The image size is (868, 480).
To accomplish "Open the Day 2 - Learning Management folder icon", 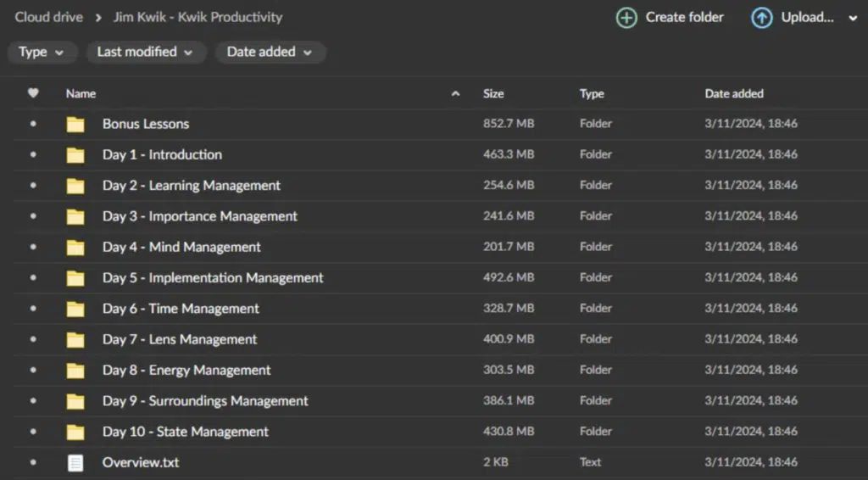I will pyautogui.click(x=75, y=186).
